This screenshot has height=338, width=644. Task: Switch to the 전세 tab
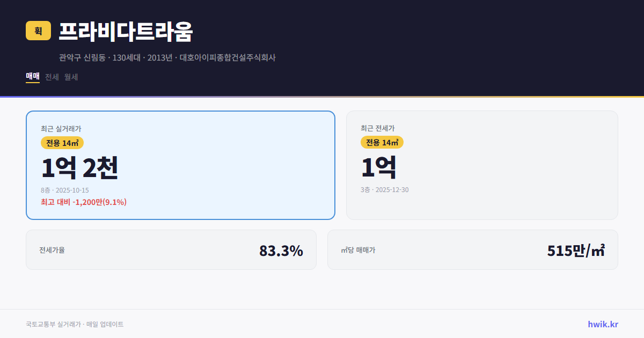52,77
